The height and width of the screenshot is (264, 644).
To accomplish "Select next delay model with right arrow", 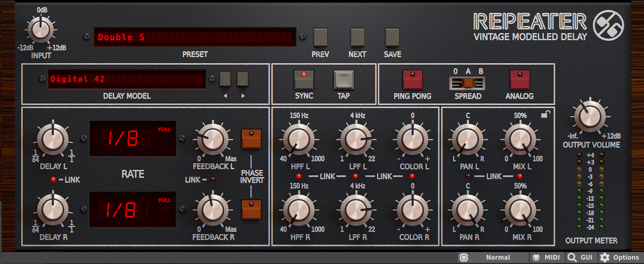I will click(243, 79).
